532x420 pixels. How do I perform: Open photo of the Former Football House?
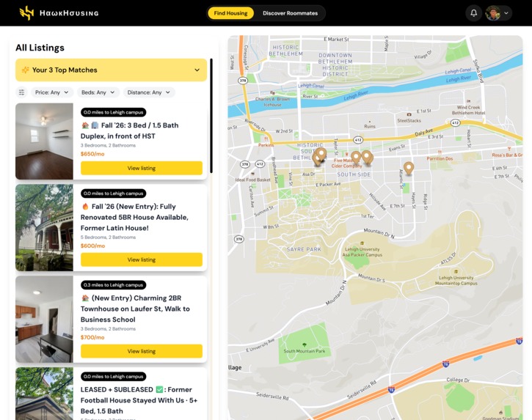coord(45,394)
